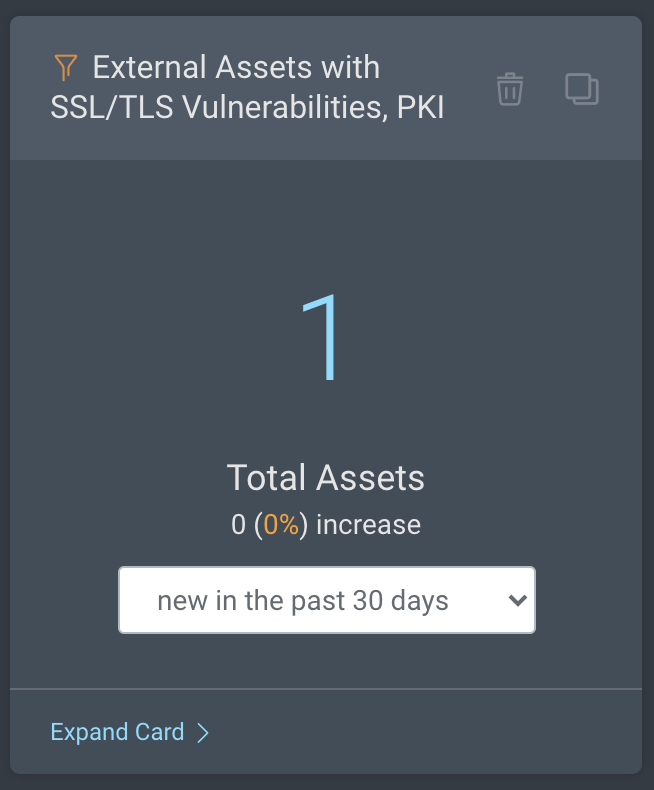Click the word "Total" in the label

[264, 478]
